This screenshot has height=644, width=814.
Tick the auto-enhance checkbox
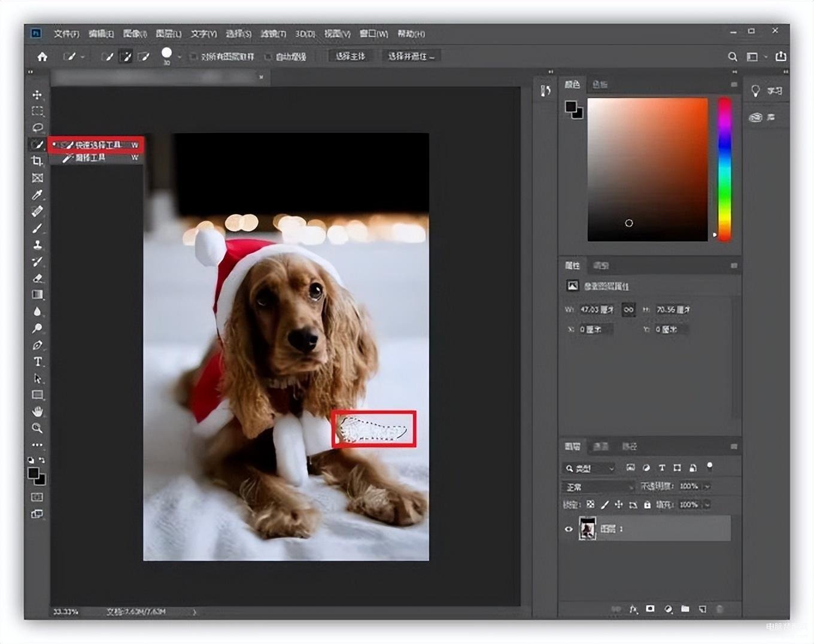coord(268,57)
